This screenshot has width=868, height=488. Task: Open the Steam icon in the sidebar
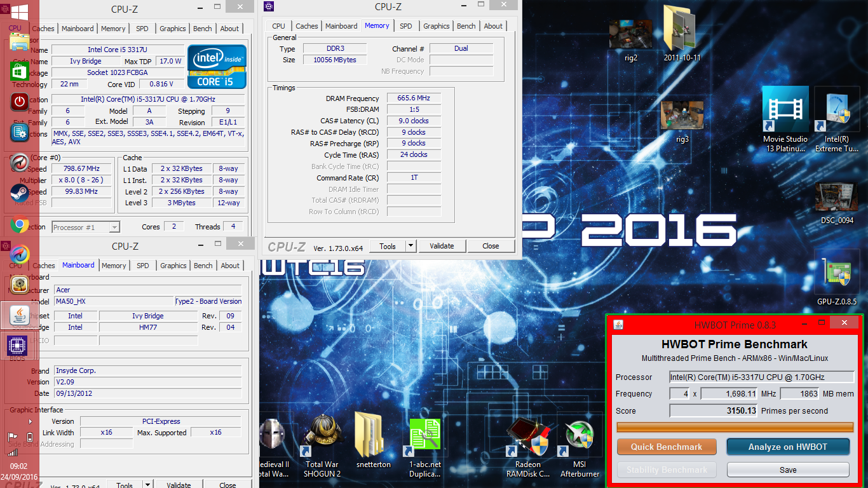click(x=20, y=193)
